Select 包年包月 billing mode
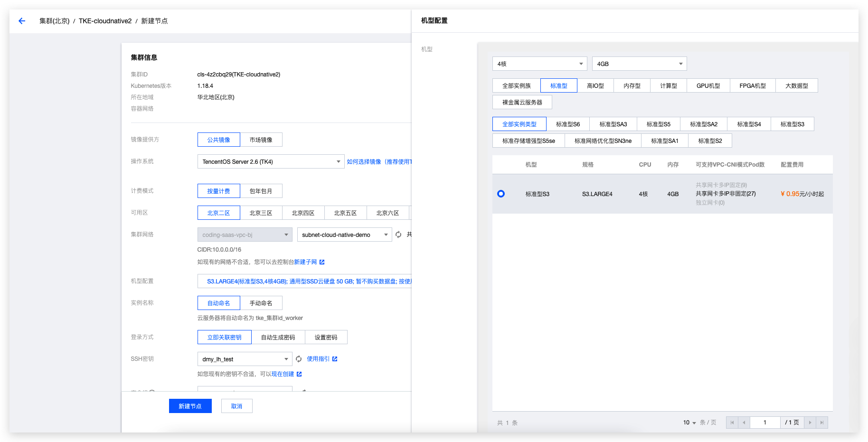 (x=261, y=191)
